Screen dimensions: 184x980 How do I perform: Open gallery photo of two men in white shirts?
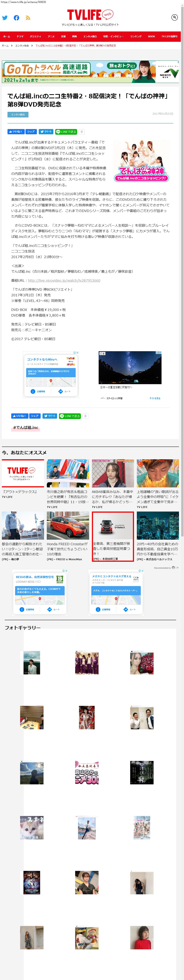[142, 718]
